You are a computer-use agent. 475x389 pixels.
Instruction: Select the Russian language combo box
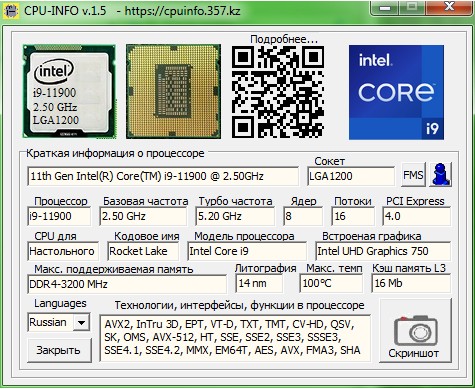click(x=59, y=322)
